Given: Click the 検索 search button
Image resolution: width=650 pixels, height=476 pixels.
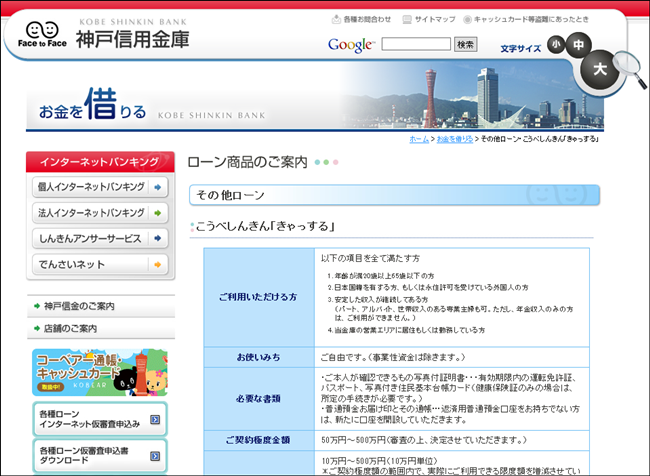Looking at the screenshot, I should pos(466,44).
